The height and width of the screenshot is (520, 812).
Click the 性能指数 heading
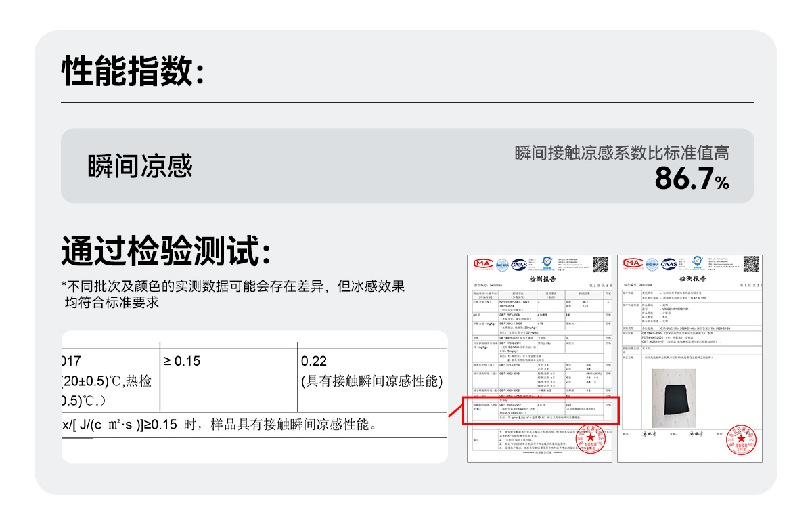[133, 70]
